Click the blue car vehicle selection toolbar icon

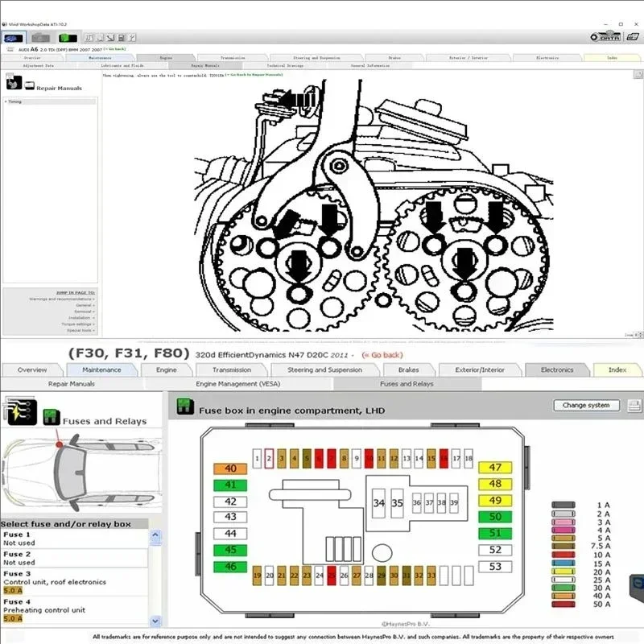(14, 37)
